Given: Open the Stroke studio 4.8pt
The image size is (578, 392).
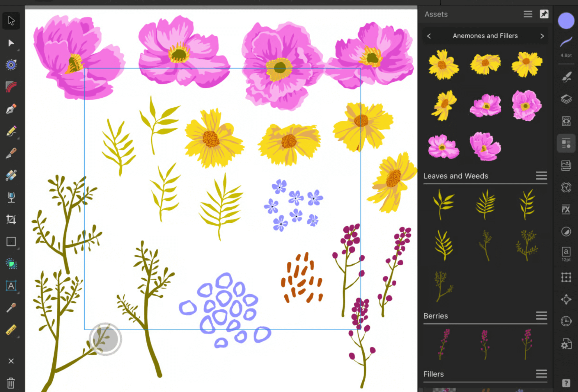Looking at the screenshot, I should point(566,47).
